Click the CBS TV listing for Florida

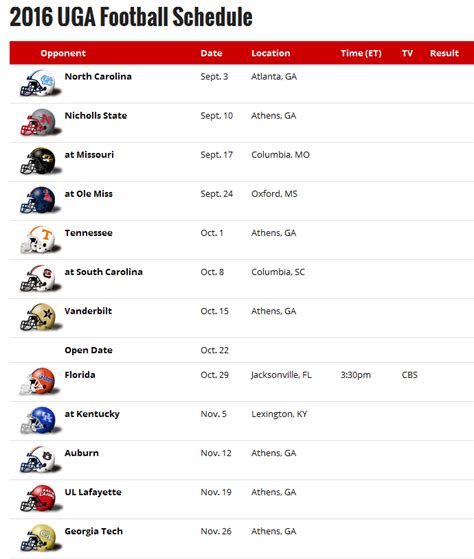pos(409,375)
